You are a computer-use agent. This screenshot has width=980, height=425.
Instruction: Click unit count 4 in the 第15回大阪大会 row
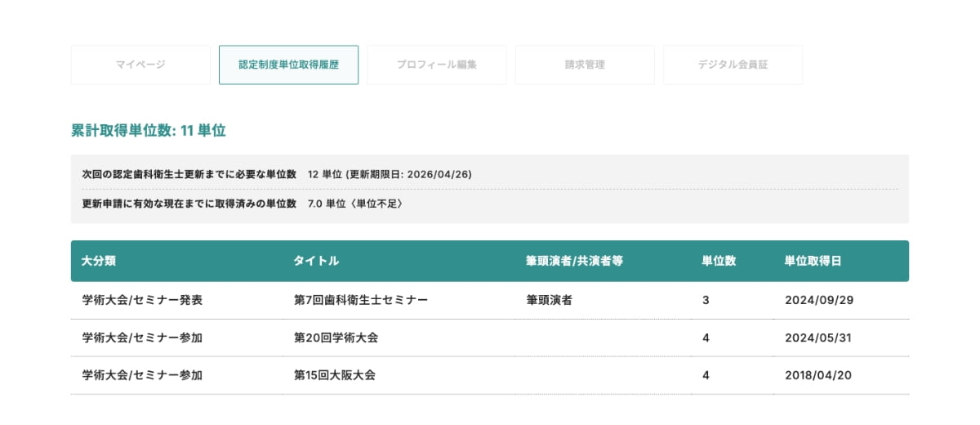coord(706,375)
